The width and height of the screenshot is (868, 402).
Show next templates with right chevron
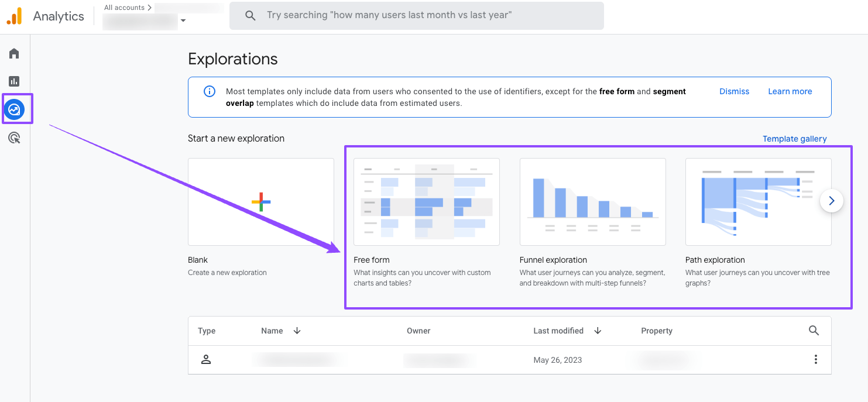click(831, 201)
